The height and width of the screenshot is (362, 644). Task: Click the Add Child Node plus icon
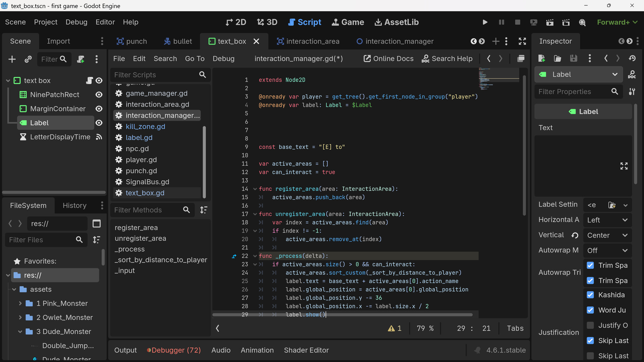tap(12, 59)
